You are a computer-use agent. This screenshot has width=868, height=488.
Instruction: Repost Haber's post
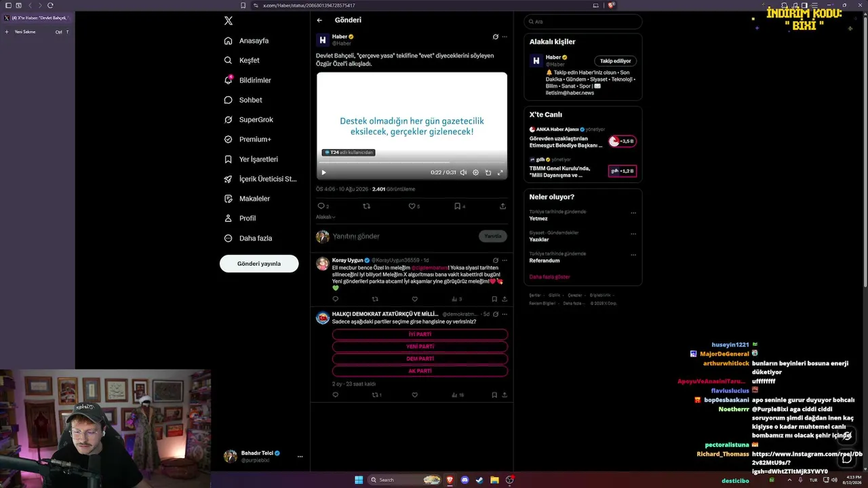367,206
